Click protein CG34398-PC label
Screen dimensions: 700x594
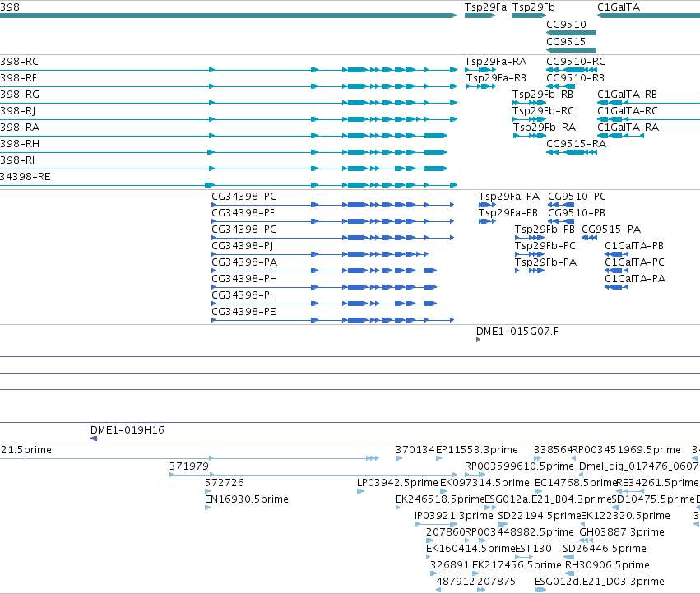point(243,197)
